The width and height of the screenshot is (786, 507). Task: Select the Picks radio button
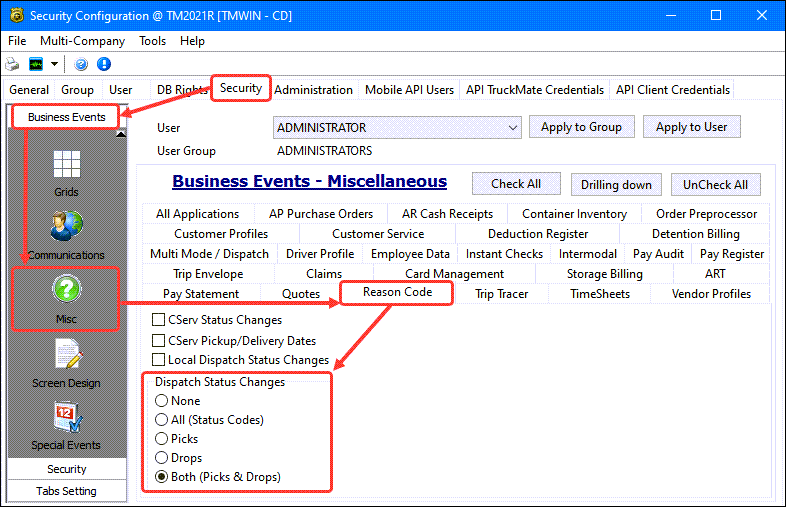tap(161, 439)
